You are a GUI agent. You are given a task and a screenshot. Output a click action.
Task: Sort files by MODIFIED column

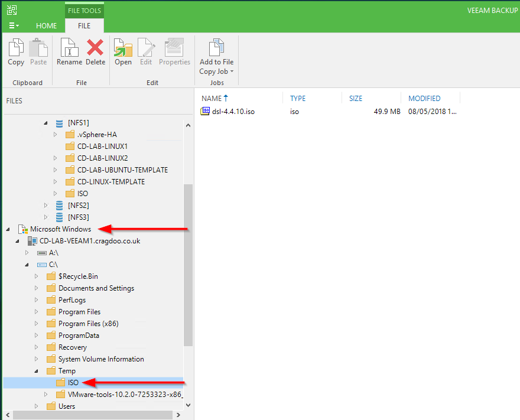point(424,99)
